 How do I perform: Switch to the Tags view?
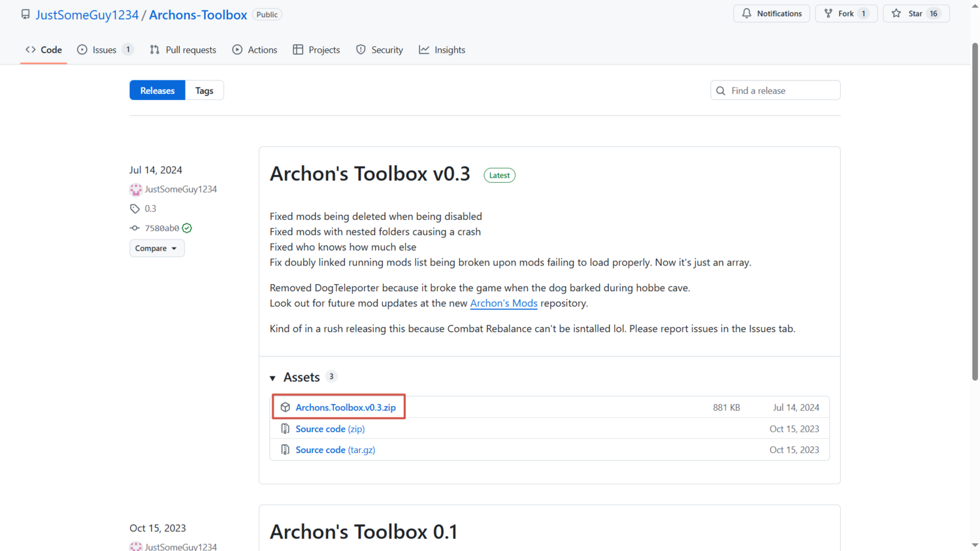point(204,91)
